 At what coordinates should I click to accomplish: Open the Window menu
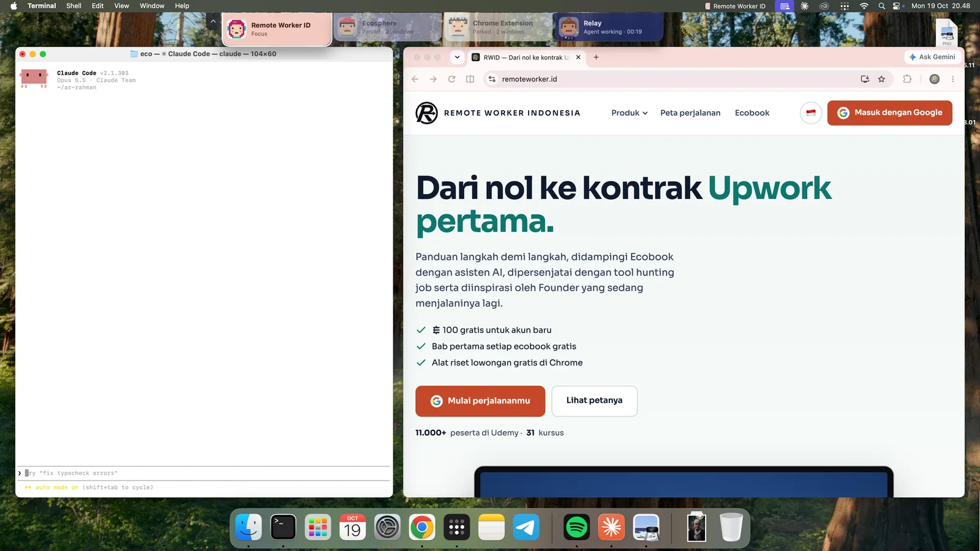click(152, 6)
